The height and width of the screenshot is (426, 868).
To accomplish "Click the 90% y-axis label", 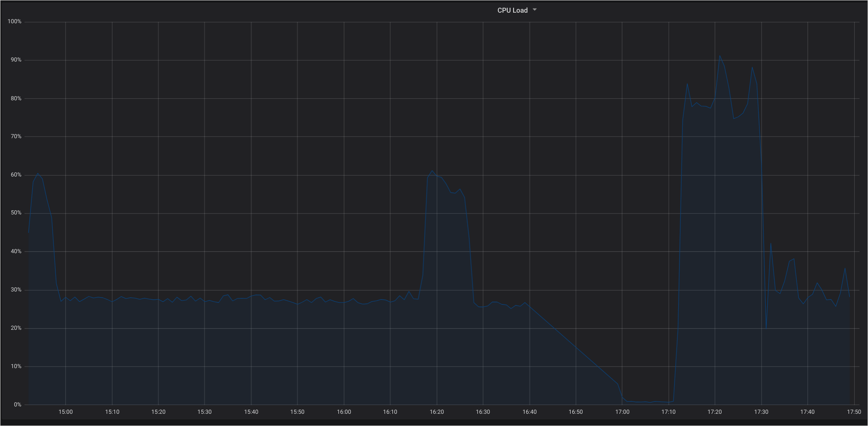I will tap(16, 60).
